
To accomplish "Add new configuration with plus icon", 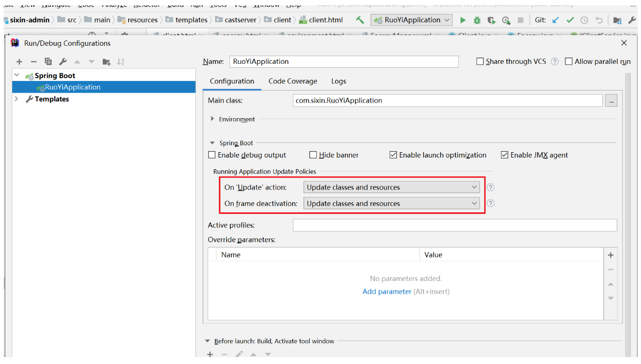I will point(19,62).
